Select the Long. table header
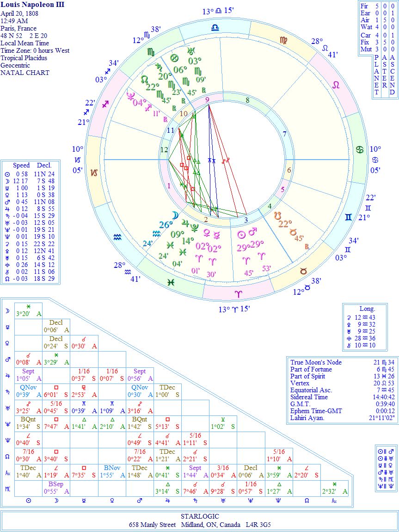 pos(367,309)
